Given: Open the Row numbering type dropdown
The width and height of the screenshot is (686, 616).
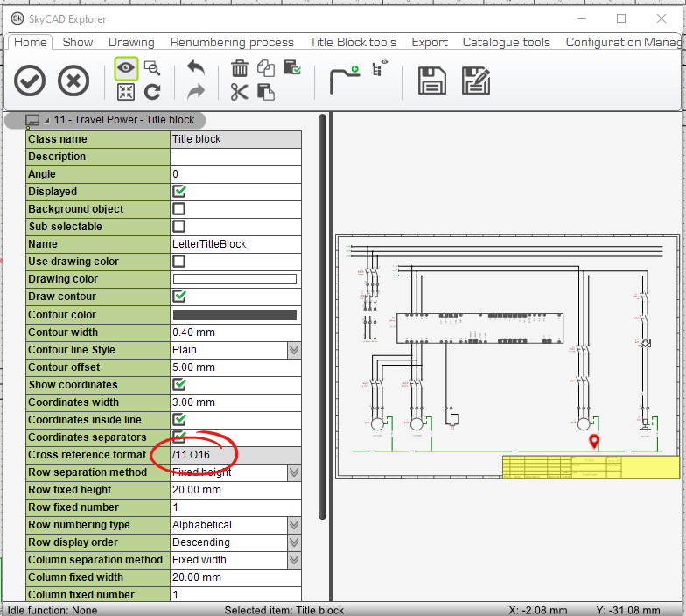Looking at the screenshot, I should (x=294, y=525).
